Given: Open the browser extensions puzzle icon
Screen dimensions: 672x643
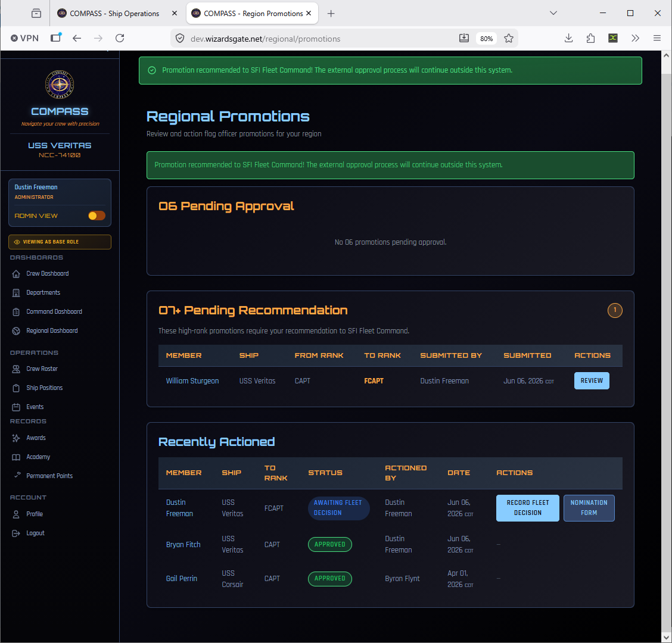Looking at the screenshot, I should [x=590, y=38].
